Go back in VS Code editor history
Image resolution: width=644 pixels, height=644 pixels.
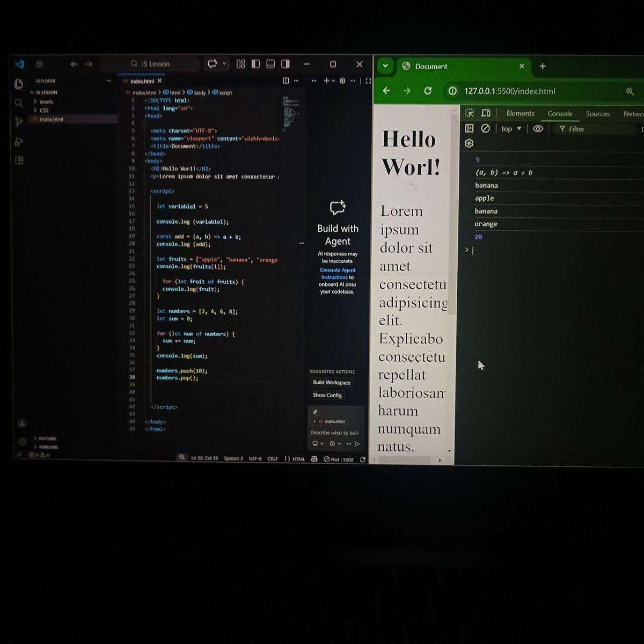[74, 64]
